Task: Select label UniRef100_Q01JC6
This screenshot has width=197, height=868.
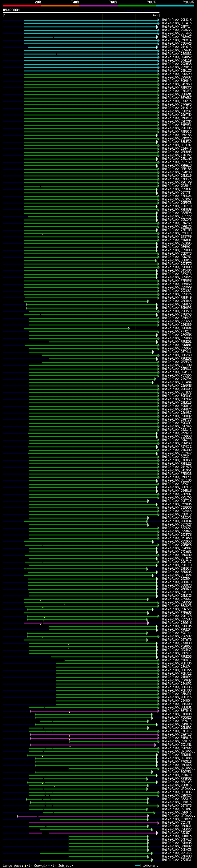Action: tap(177, 853)
